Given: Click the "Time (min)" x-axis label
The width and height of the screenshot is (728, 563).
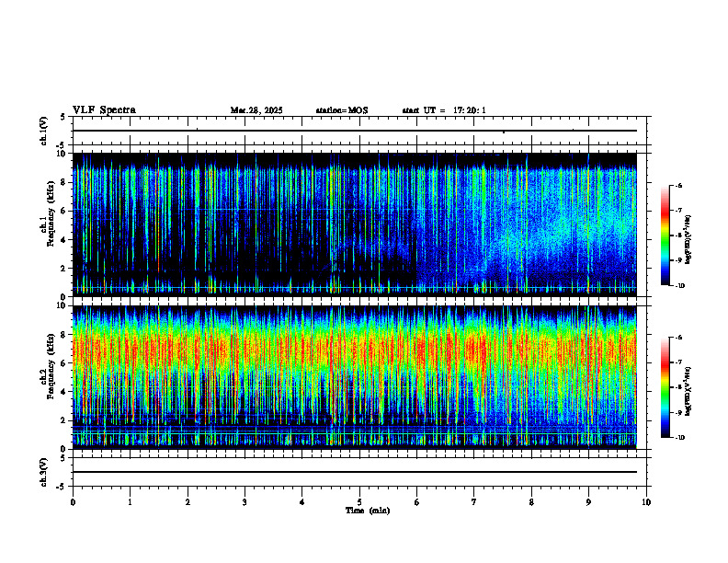Looking at the screenshot, I should [x=368, y=511].
